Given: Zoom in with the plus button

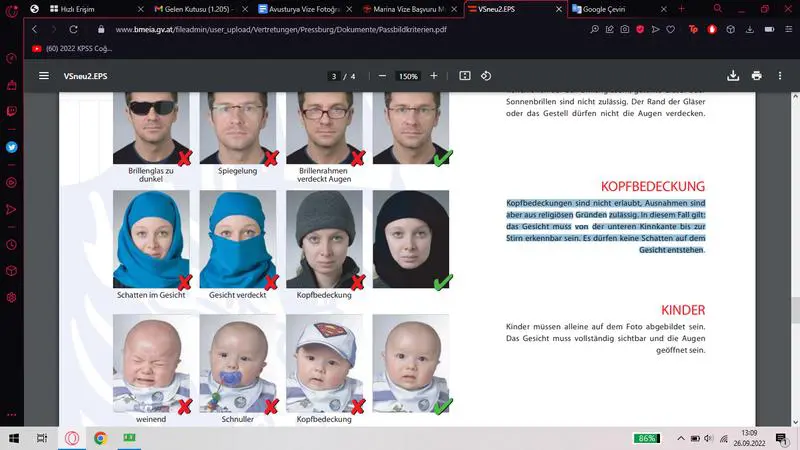Looking at the screenshot, I should [x=434, y=76].
